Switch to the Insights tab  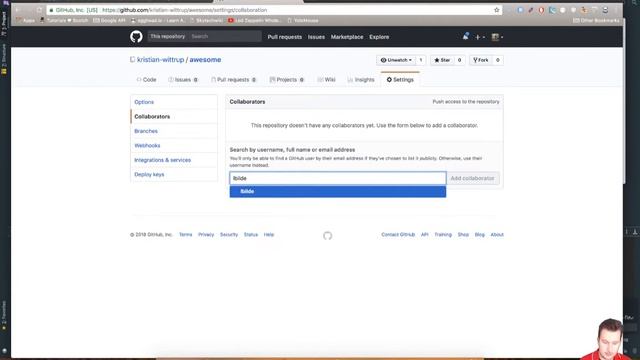point(361,80)
